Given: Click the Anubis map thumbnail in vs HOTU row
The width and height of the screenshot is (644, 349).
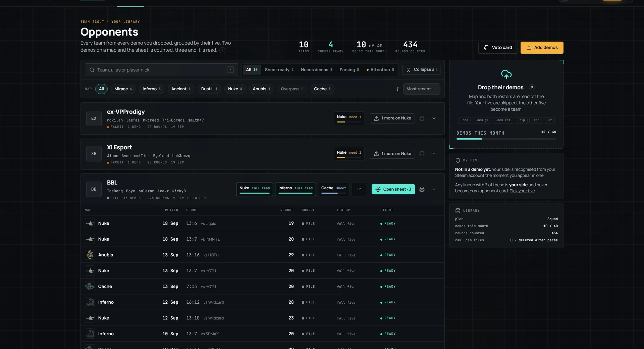Looking at the screenshot, I should (90, 255).
